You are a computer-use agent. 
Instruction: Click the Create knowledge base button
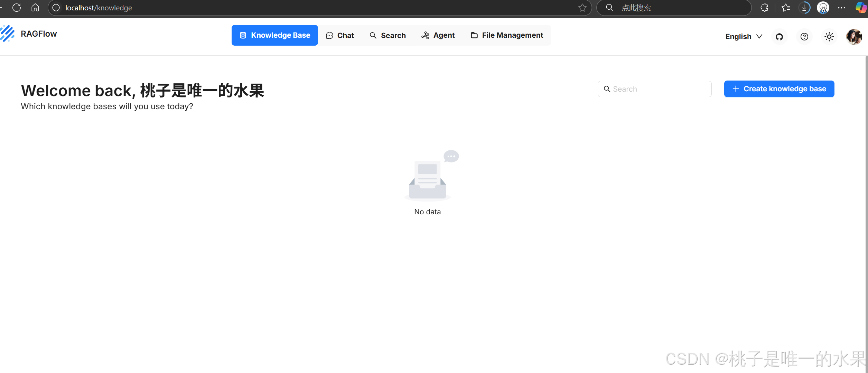pyautogui.click(x=779, y=89)
